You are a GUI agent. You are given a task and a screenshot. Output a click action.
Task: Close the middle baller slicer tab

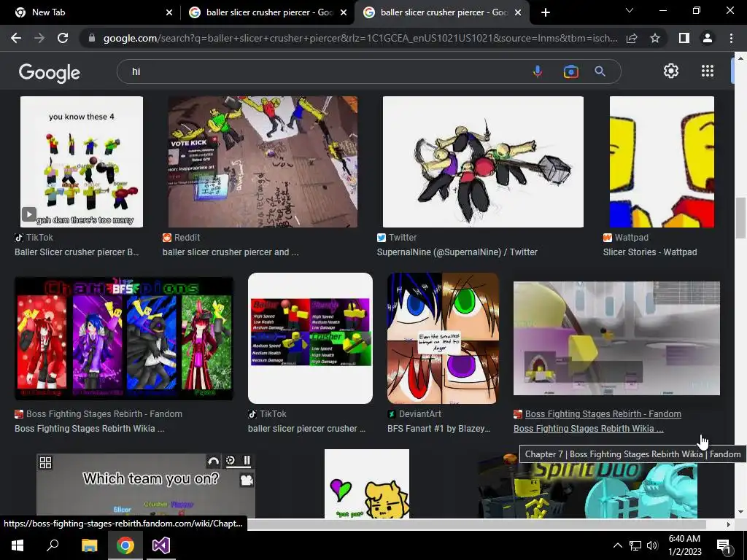pyautogui.click(x=344, y=12)
